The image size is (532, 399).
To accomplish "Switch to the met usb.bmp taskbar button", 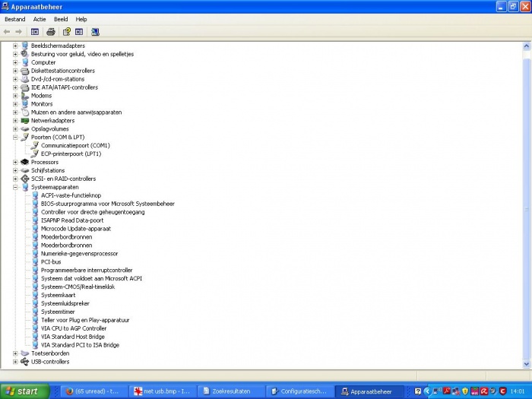I will (162, 391).
